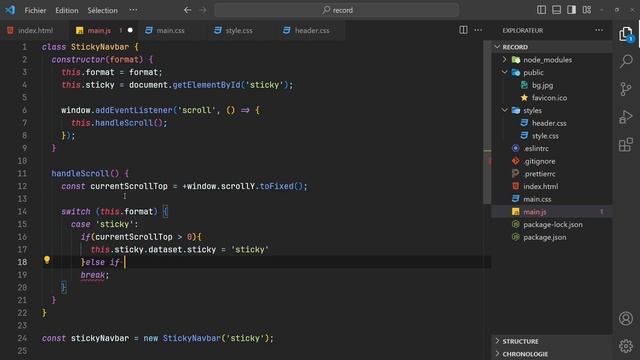The width and height of the screenshot is (640, 360).
Task: Select main.js in the explorer tree
Action: (535, 211)
